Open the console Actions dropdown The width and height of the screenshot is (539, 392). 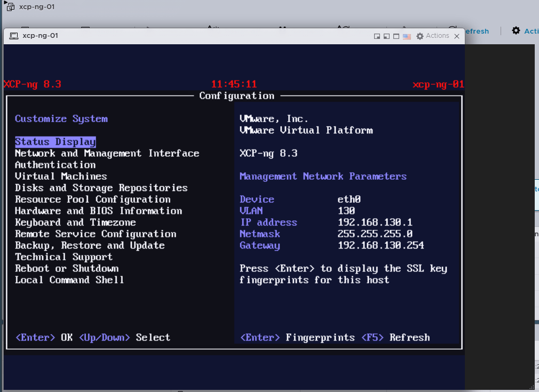point(437,36)
